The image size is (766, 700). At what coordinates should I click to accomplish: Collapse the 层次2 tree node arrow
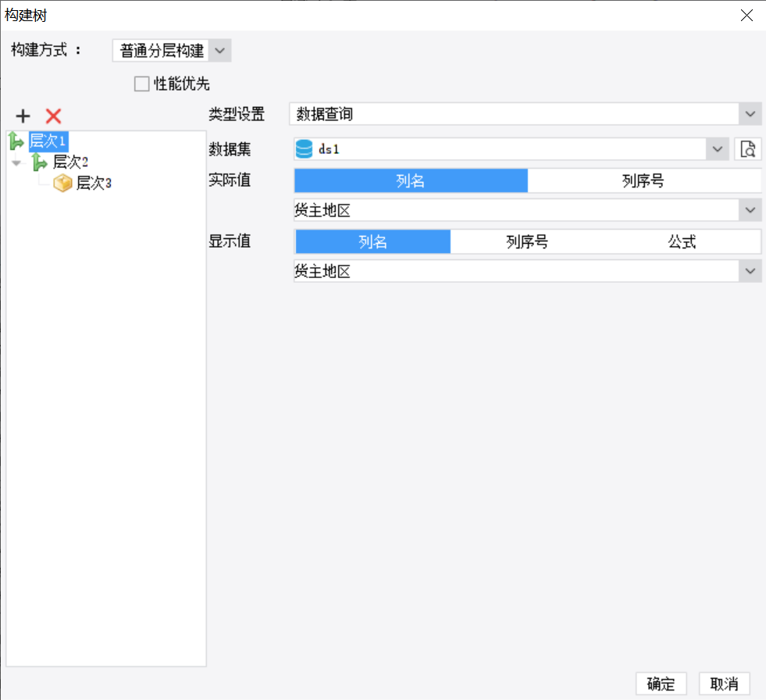[16, 162]
